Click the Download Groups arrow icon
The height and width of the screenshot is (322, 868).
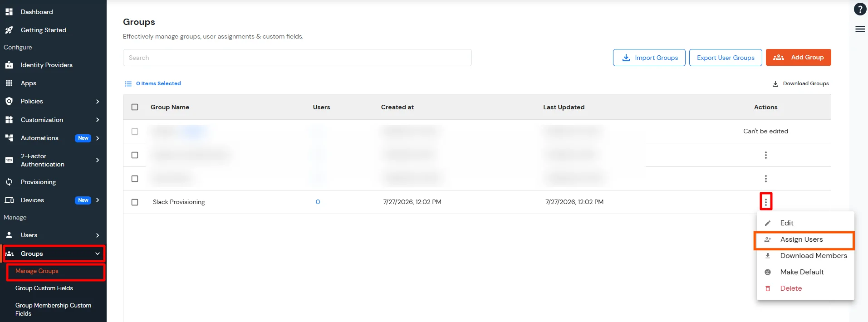pyautogui.click(x=775, y=84)
